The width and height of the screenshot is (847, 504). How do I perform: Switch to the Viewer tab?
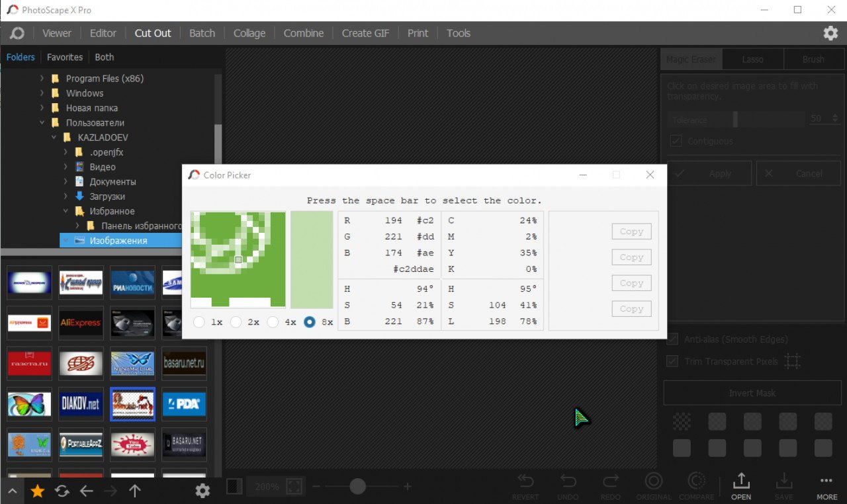tap(57, 33)
